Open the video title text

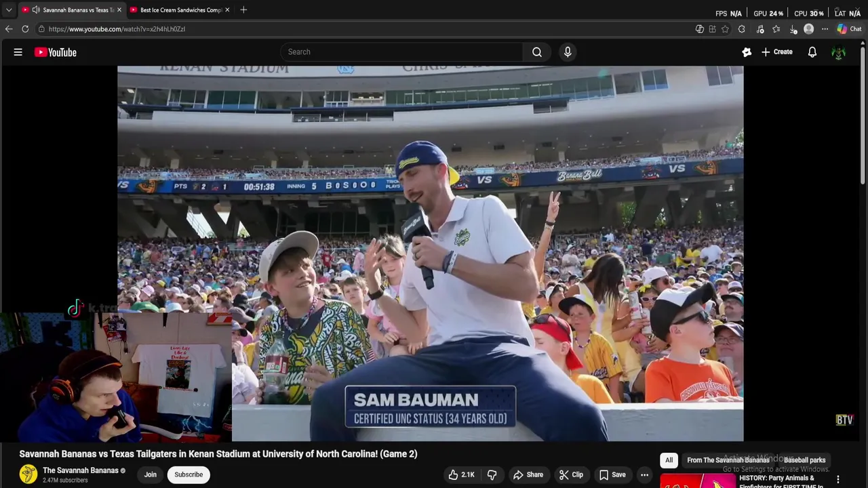coord(218,454)
